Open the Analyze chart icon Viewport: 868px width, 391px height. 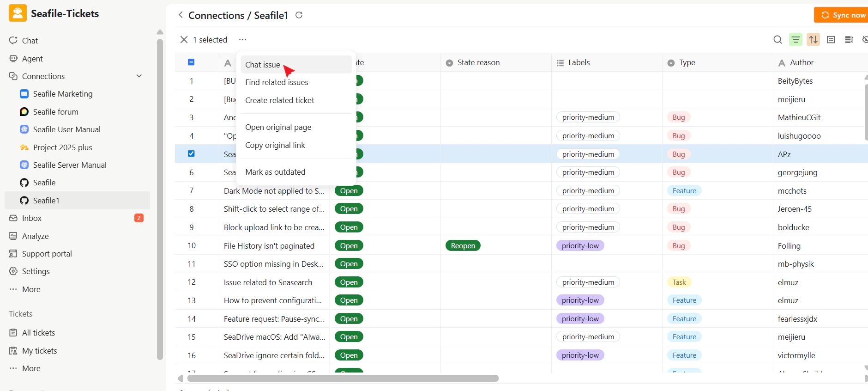tap(13, 236)
